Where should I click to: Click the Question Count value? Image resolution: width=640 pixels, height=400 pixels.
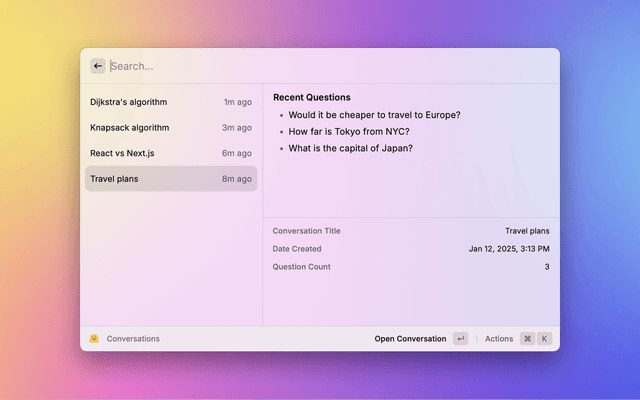click(546, 267)
